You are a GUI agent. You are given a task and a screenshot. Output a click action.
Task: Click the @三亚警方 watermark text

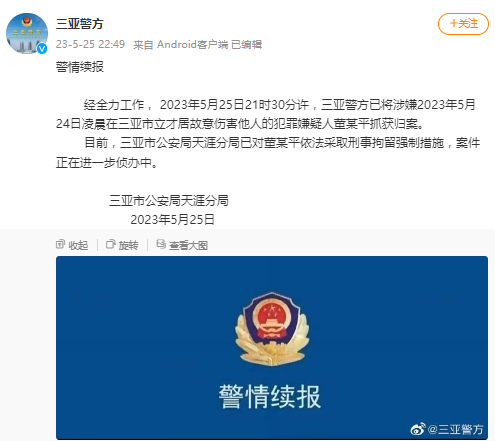(455, 429)
